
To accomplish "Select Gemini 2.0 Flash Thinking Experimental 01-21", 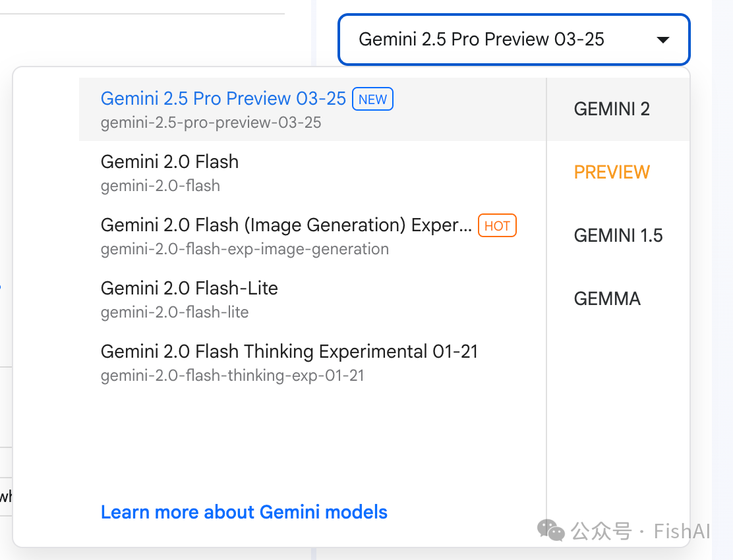I will click(312, 362).
